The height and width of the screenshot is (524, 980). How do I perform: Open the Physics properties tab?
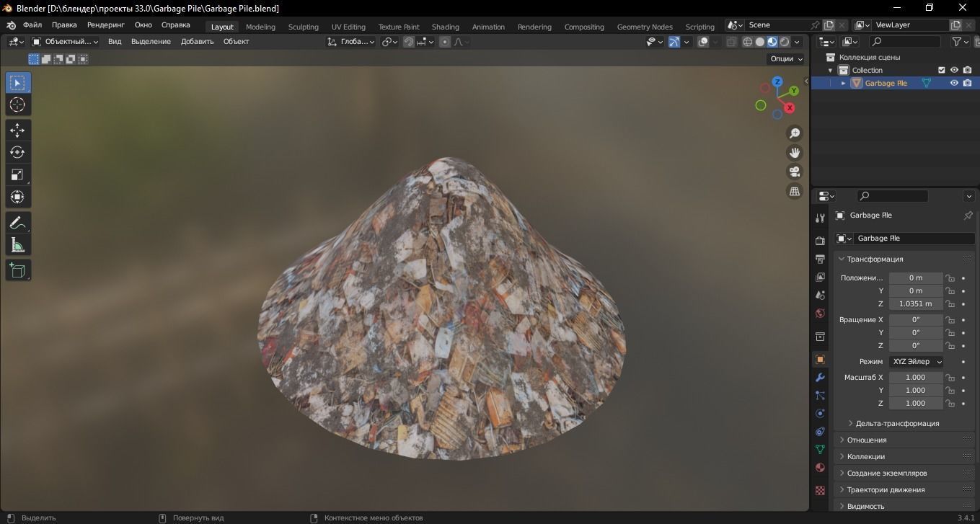pos(820,413)
